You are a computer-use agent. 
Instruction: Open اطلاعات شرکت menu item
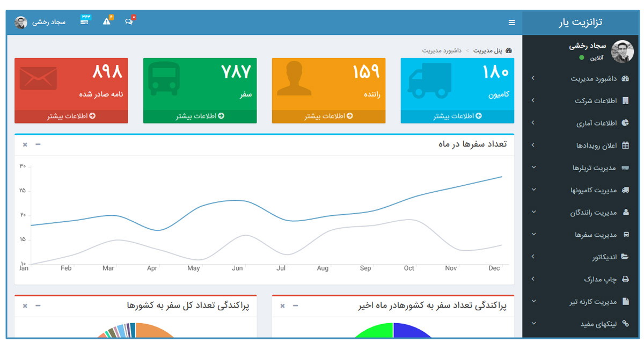click(596, 101)
